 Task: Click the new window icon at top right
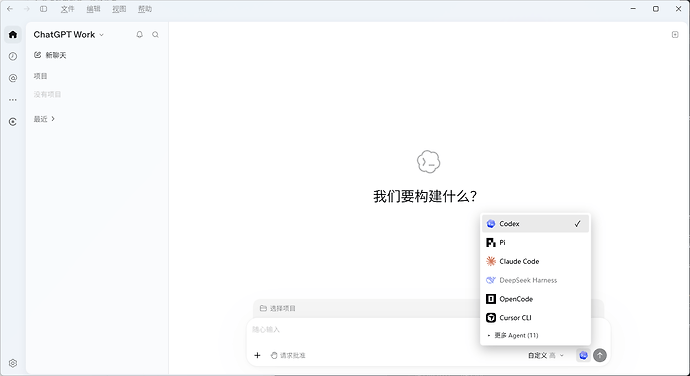click(675, 34)
